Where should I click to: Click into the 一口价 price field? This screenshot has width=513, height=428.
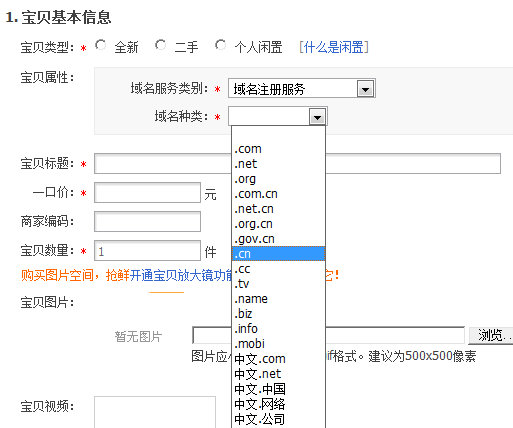click(147, 193)
